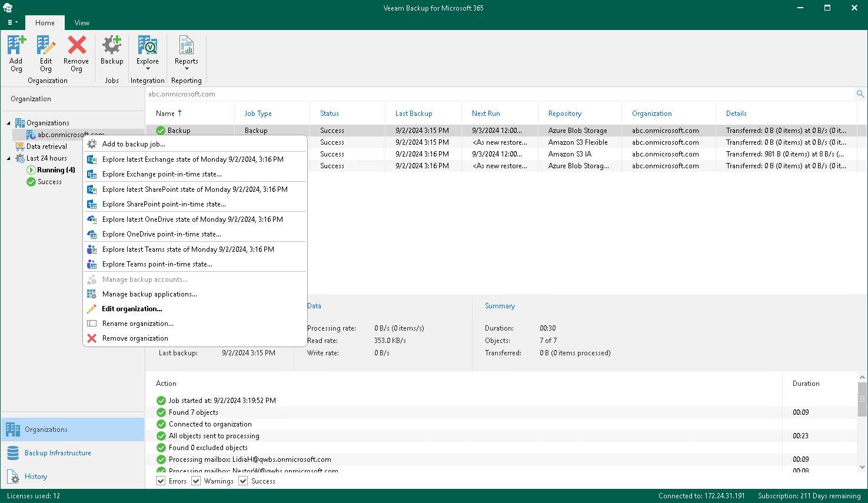Click the green Running (4) status icon
This screenshot has height=503, width=868.
31,170
